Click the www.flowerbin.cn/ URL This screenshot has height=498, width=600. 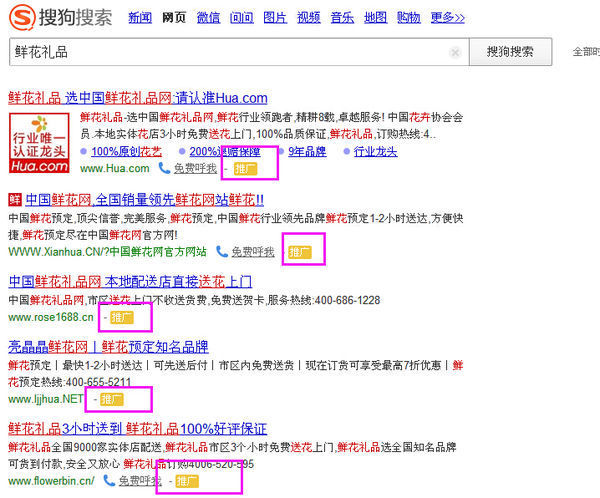pos(51,481)
